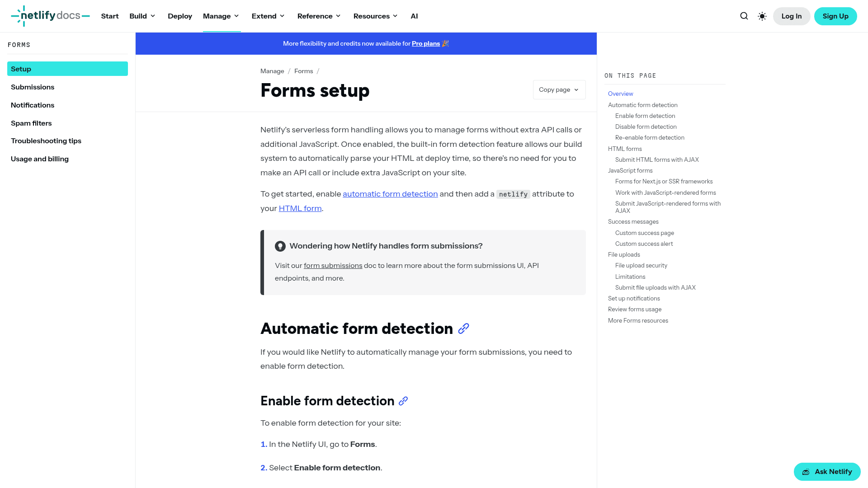The height and width of the screenshot is (488, 868).
Task: Jump to Automatic form detection in page outline
Action: click(x=642, y=105)
